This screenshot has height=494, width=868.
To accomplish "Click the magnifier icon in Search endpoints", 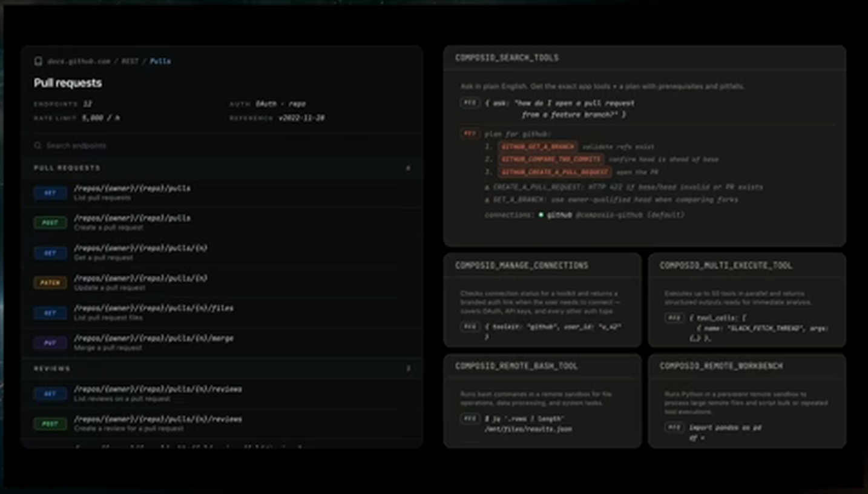I will 38,145.
